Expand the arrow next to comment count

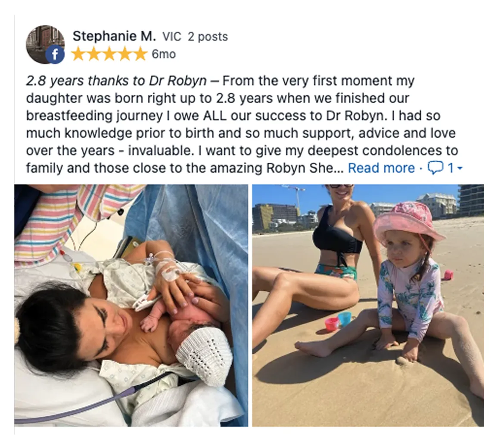460,168
